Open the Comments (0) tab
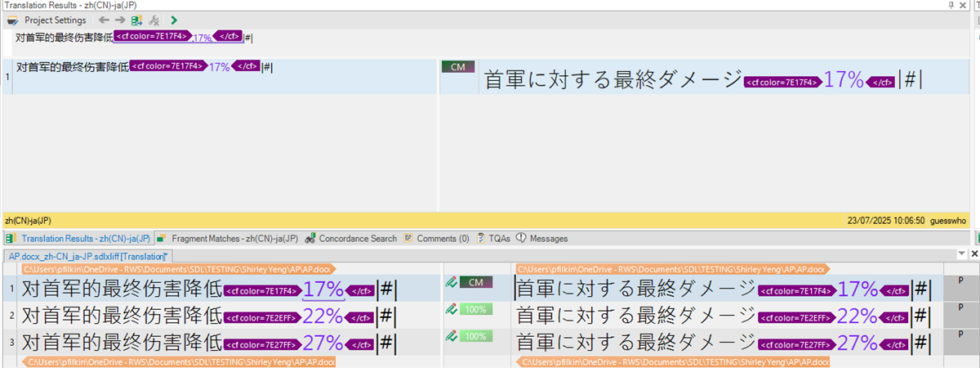980x368 pixels. click(436, 239)
